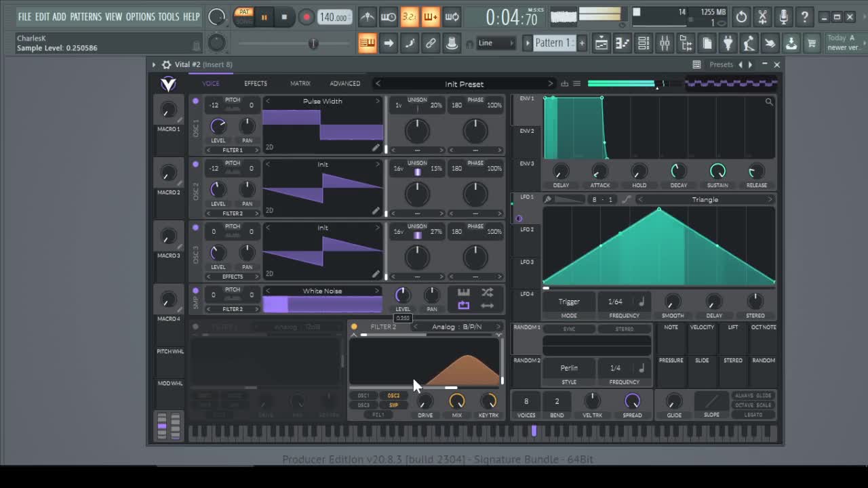Image resolution: width=868 pixels, height=488 pixels.
Task: Toggle sample loop icon
Action: click(x=464, y=306)
